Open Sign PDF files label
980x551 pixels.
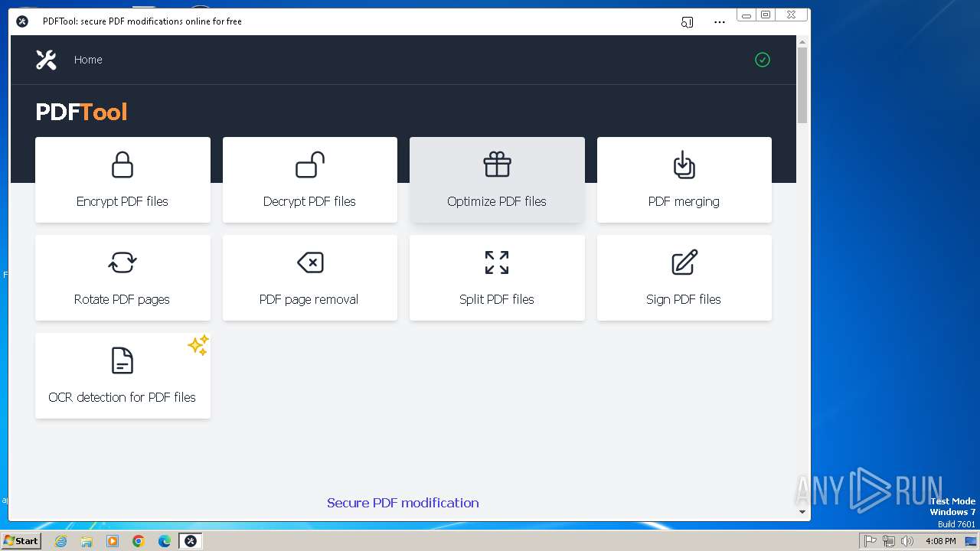pos(684,299)
